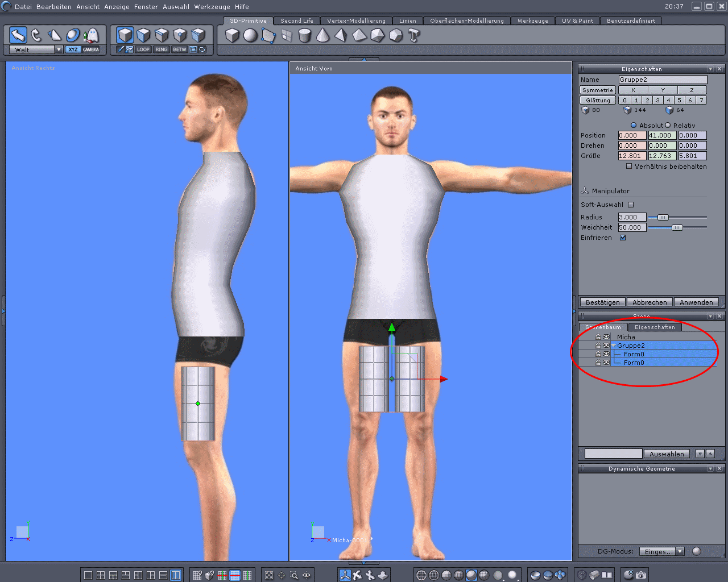Create a grid primitive
This screenshot has height=582, width=728.
coord(287,35)
